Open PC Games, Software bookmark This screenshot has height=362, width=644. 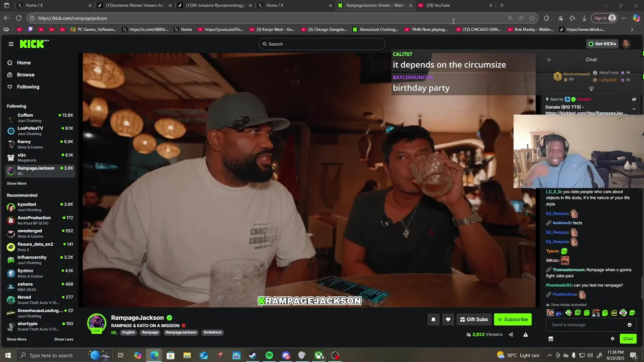[x=94, y=30]
